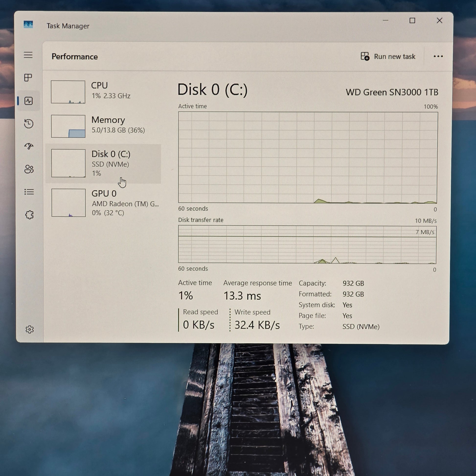Click the Active time graph

pos(308,158)
